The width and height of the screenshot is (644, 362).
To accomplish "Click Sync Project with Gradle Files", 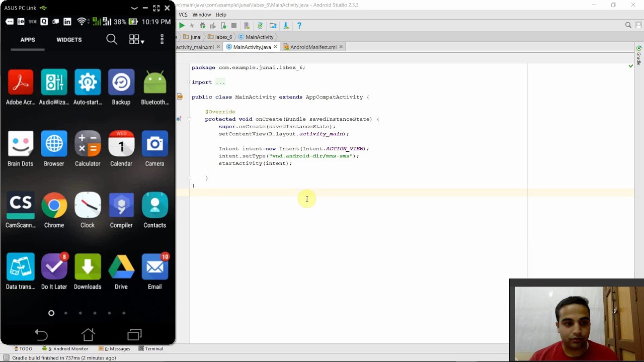I will [x=260, y=25].
